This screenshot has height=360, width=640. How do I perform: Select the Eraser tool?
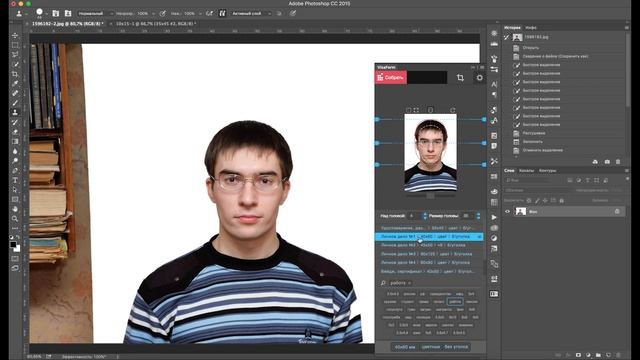tap(15, 132)
